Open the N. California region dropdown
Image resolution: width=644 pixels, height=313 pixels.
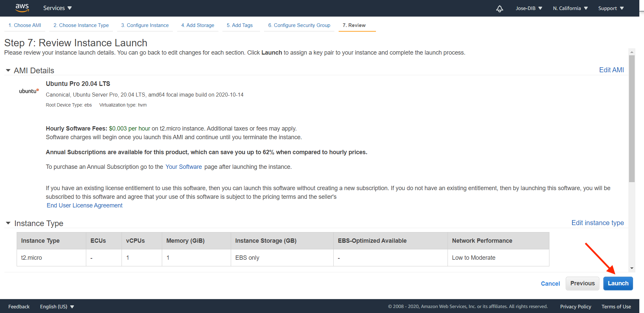[570, 8]
